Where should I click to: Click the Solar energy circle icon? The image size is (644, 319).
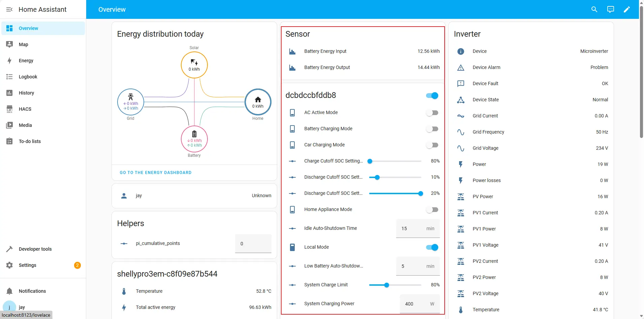(x=194, y=65)
